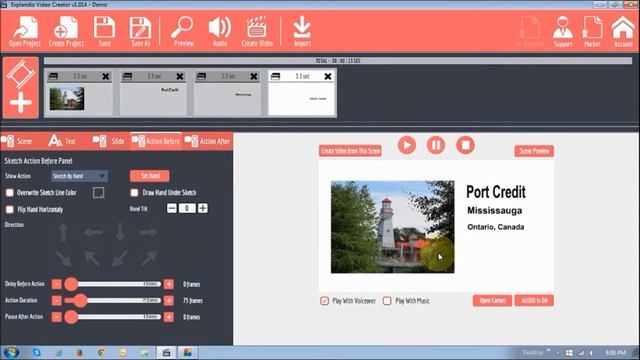Open Support from the top right

562,31
